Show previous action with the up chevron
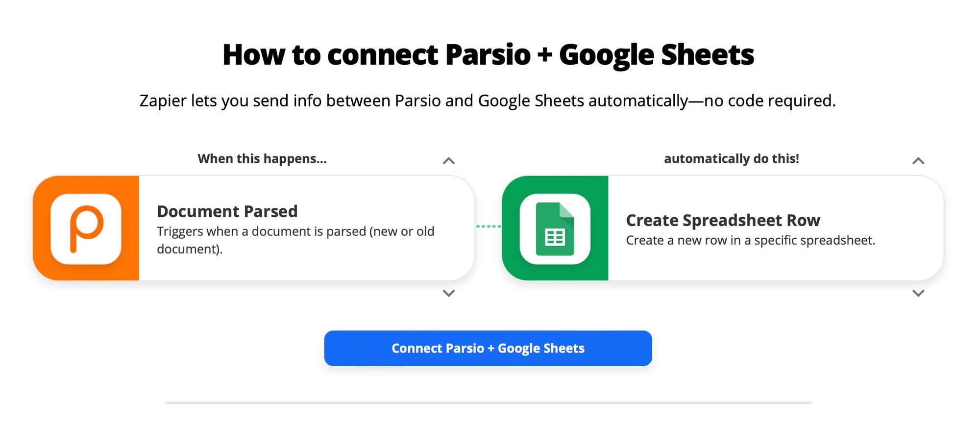Viewport: 980px width, 428px height. click(918, 161)
